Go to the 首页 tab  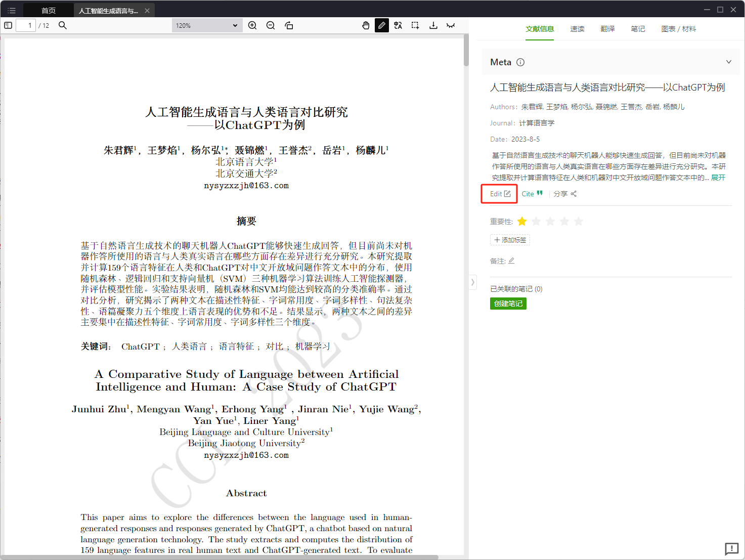[49, 11]
